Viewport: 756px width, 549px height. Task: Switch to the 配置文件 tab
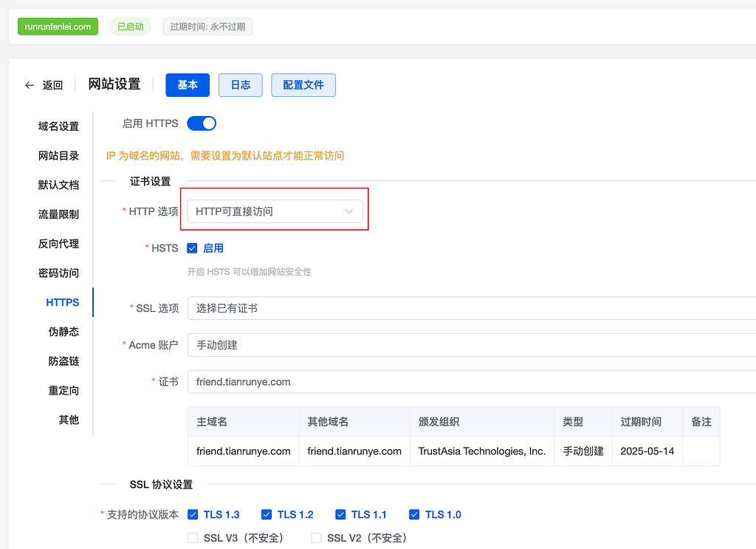[303, 85]
